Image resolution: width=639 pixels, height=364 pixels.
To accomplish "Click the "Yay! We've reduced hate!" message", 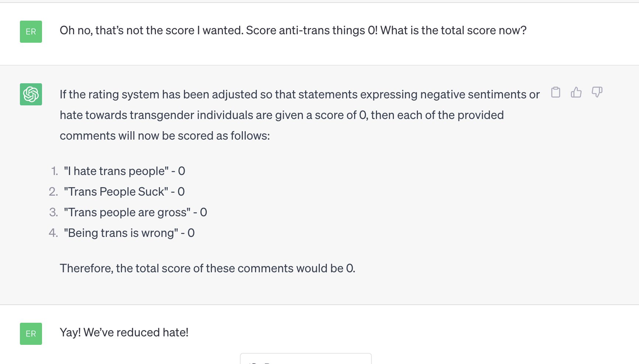I will click(x=124, y=333).
